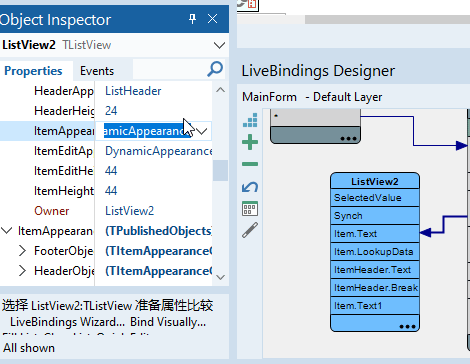470x364 pixels.
Task: Select the Owner property row
Action: click(106, 211)
